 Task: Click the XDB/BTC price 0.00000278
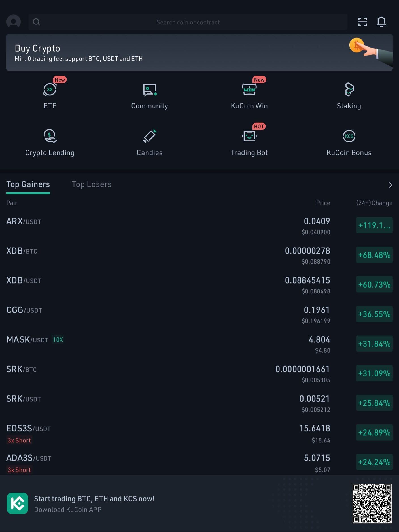[x=307, y=251]
